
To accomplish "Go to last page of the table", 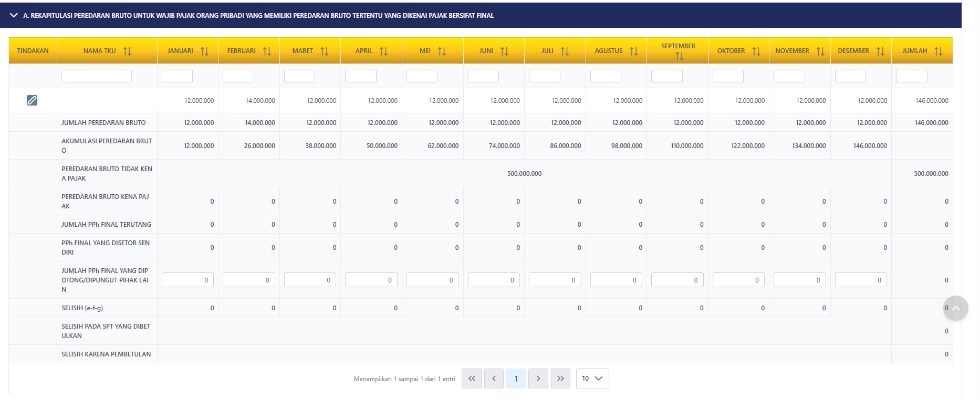I will point(560,378).
